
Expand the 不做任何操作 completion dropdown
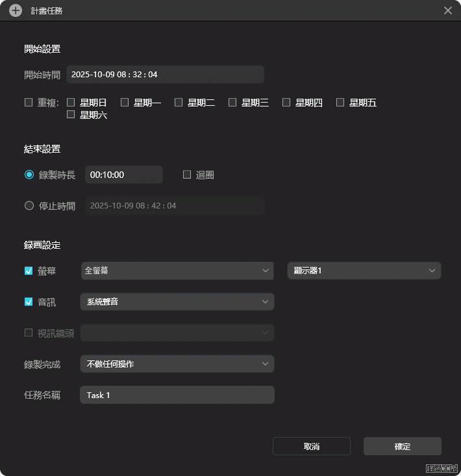click(177, 364)
